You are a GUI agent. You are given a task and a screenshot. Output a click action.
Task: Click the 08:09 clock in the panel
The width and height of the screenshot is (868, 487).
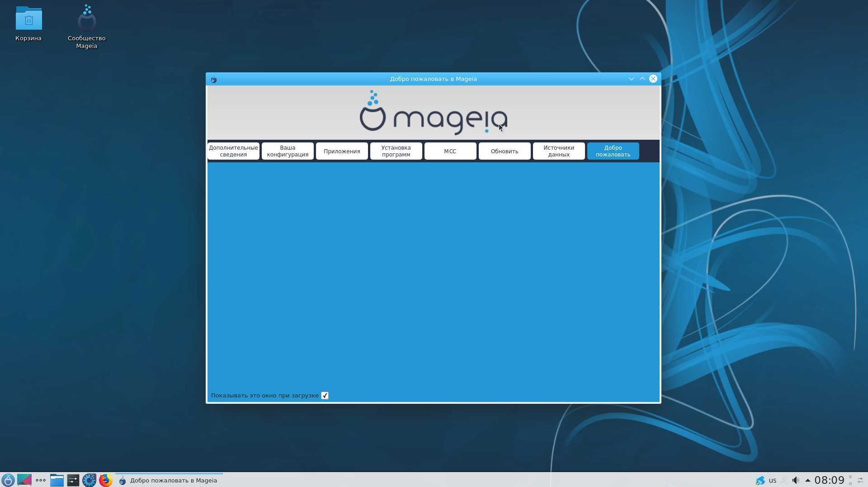click(830, 480)
